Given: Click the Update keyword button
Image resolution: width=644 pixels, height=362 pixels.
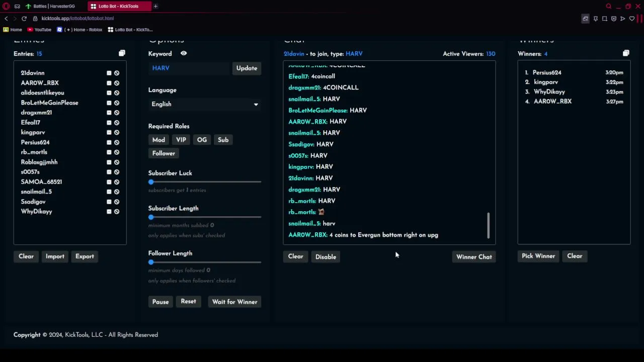Looking at the screenshot, I should (x=247, y=68).
